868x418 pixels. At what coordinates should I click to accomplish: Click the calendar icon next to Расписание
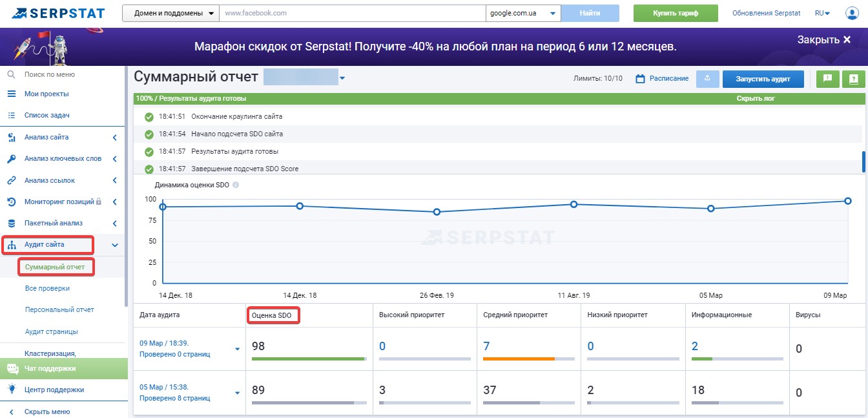[x=641, y=79]
